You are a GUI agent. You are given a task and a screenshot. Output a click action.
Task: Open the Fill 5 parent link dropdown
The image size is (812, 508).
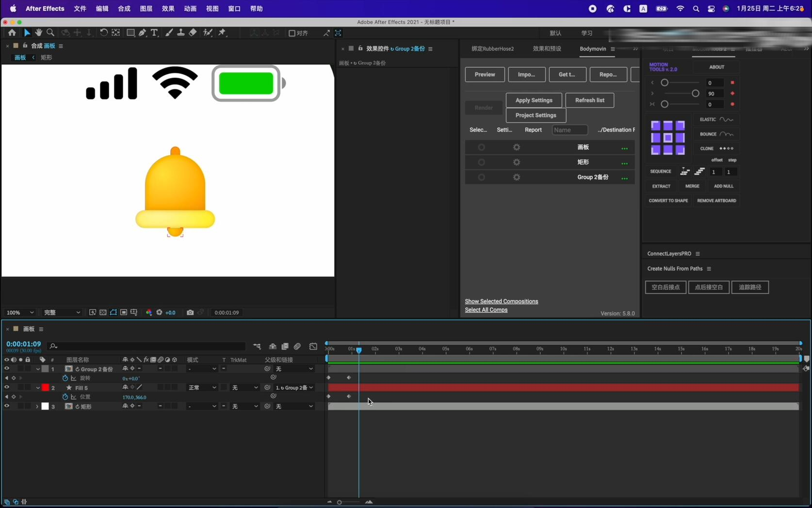tap(294, 388)
